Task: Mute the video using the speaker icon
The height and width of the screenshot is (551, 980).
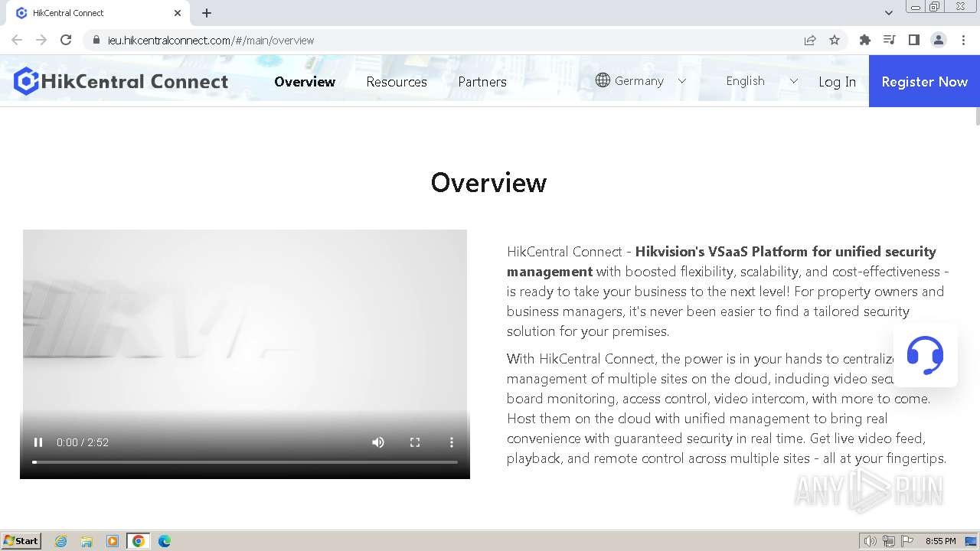Action: [378, 442]
